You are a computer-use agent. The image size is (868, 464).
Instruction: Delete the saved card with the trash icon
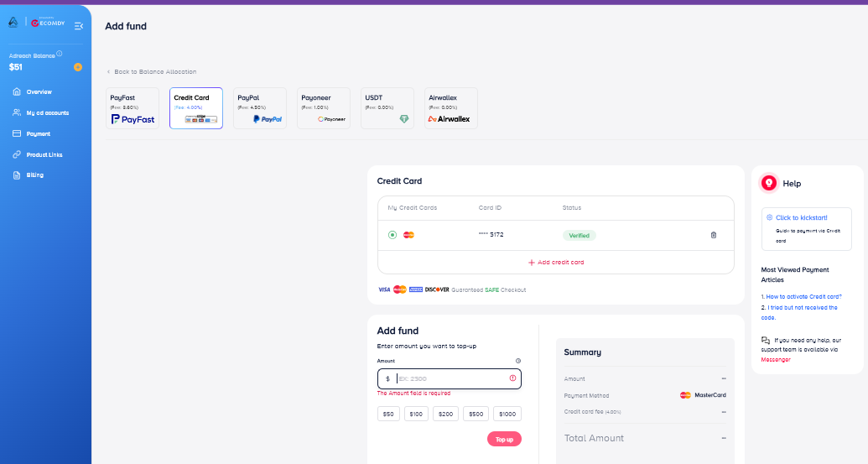(x=714, y=235)
